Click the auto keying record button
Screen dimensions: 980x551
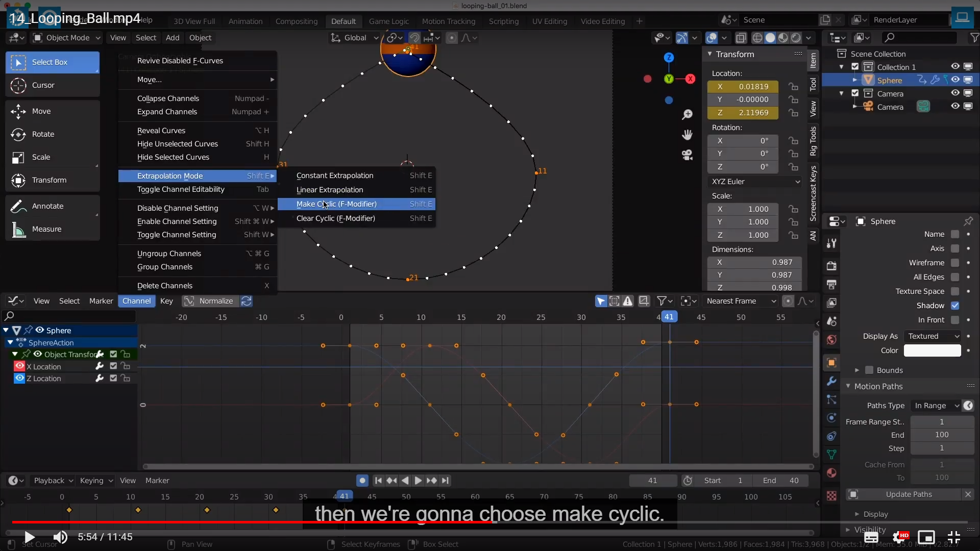click(x=362, y=481)
